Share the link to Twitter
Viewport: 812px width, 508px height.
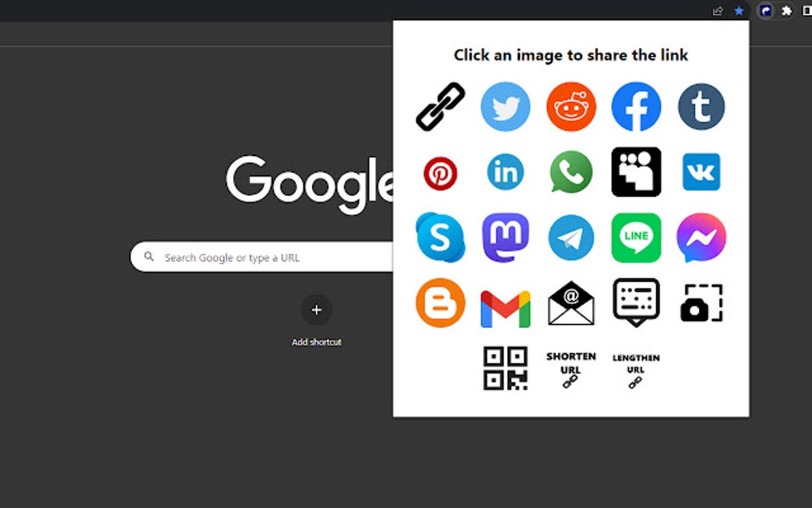505,106
